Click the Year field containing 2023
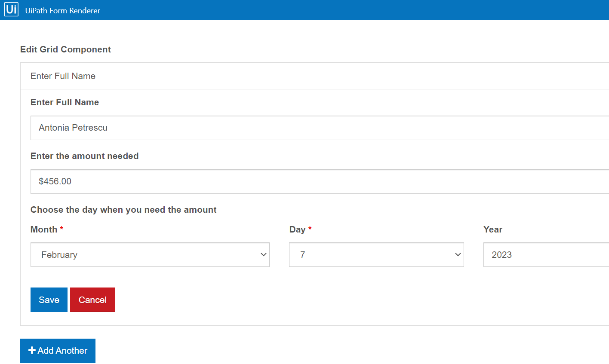Viewport: 609px width, 364px height. [x=546, y=254]
